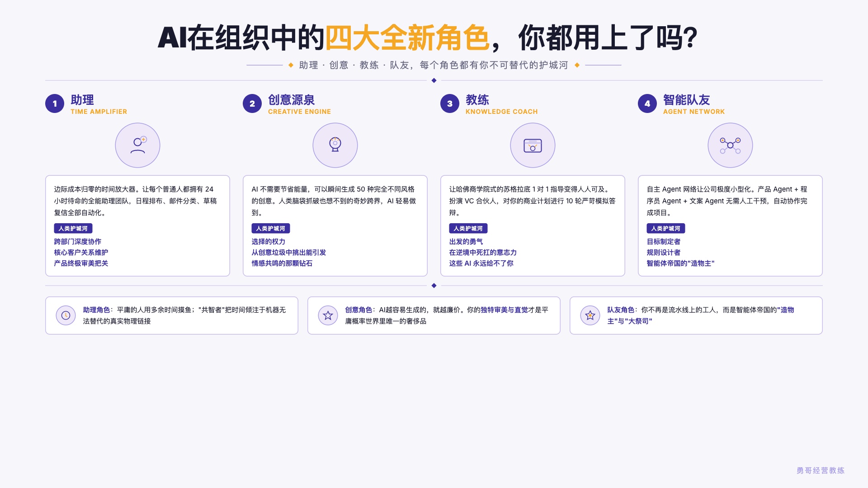Click the KNOWLEDGE COACH subtitle

tap(502, 112)
